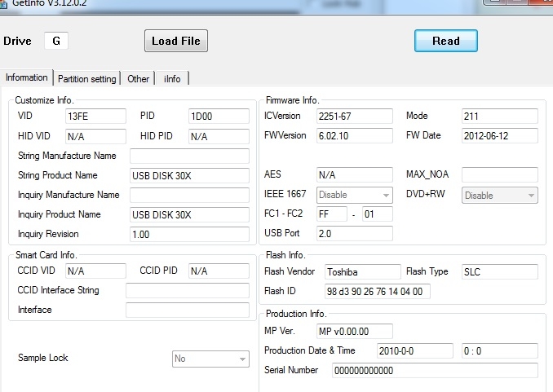Click the HID PID field
Viewport: 553px width, 392px height.
(x=219, y=136)
